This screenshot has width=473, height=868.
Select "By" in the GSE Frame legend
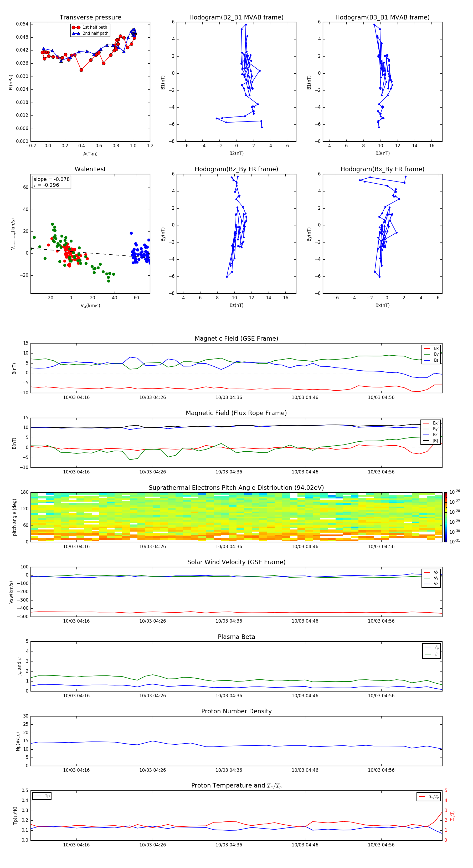[431, 354]
